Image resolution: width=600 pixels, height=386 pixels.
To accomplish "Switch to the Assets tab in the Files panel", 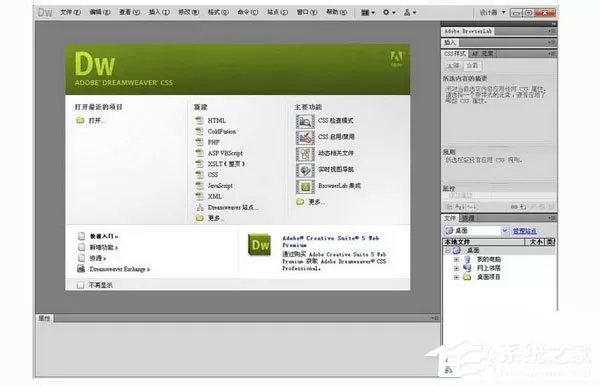I will click(468, 218).
